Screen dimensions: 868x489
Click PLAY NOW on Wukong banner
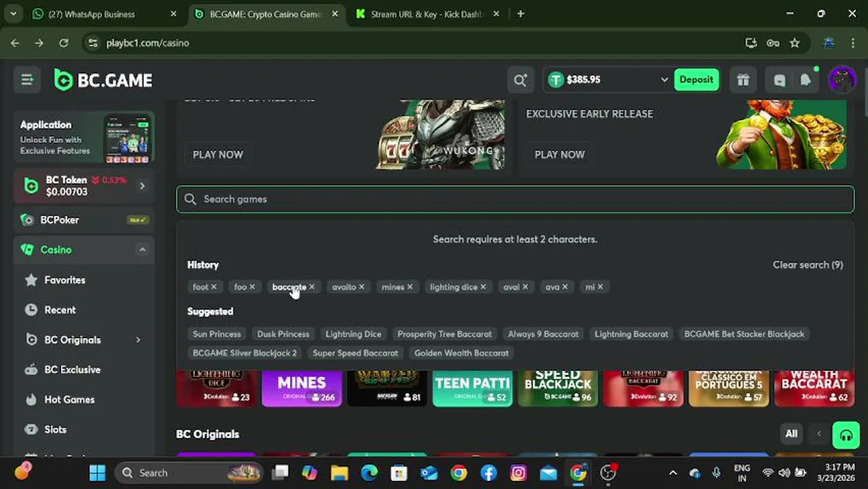217,154
